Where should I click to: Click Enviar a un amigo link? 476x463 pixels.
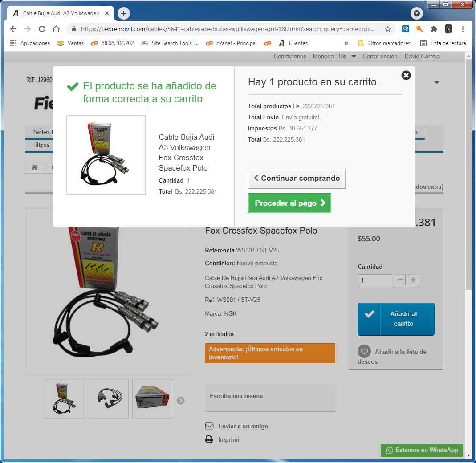[243, 426]
